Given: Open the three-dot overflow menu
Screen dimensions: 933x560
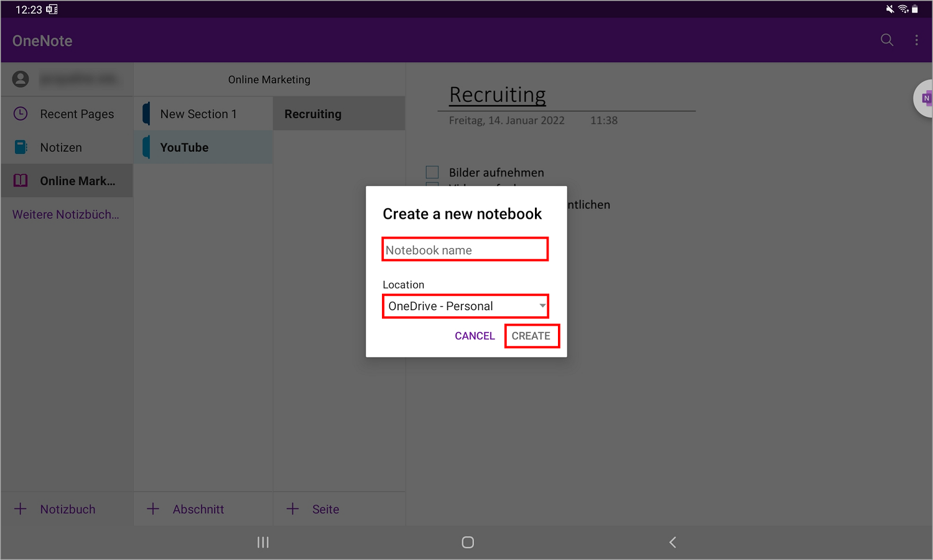Looking at the screenshot, I should tap(916, 40).
